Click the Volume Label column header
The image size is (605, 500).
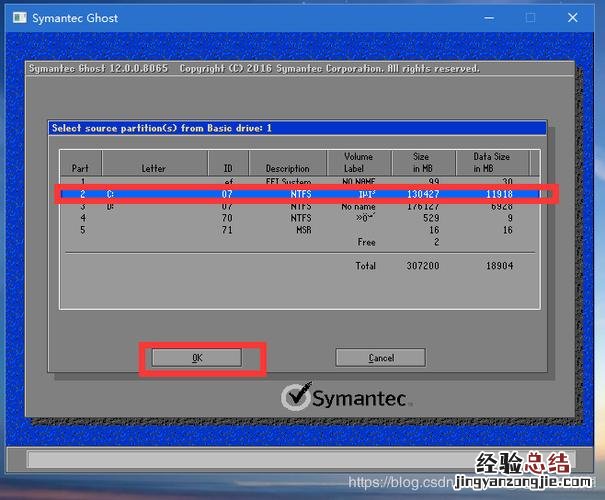tap(359, 163)
